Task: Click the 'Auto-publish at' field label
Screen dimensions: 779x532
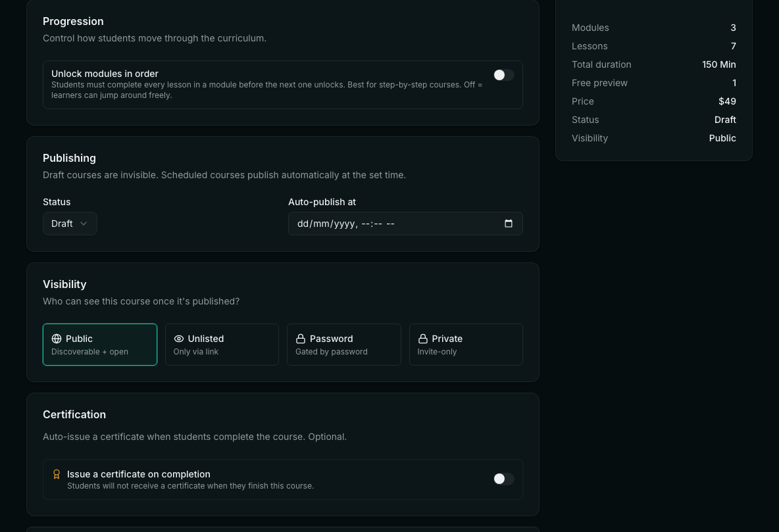Action: 322,202
